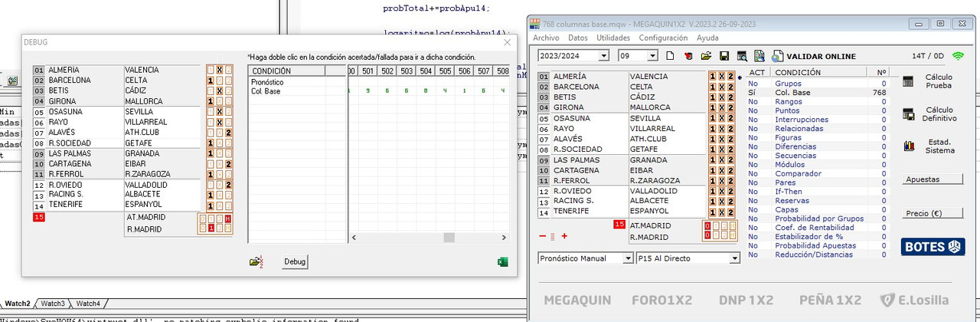
Task: Toggle sign 1 for Almería-Valencia in MEGAQUIN
Action: [713, 77]
